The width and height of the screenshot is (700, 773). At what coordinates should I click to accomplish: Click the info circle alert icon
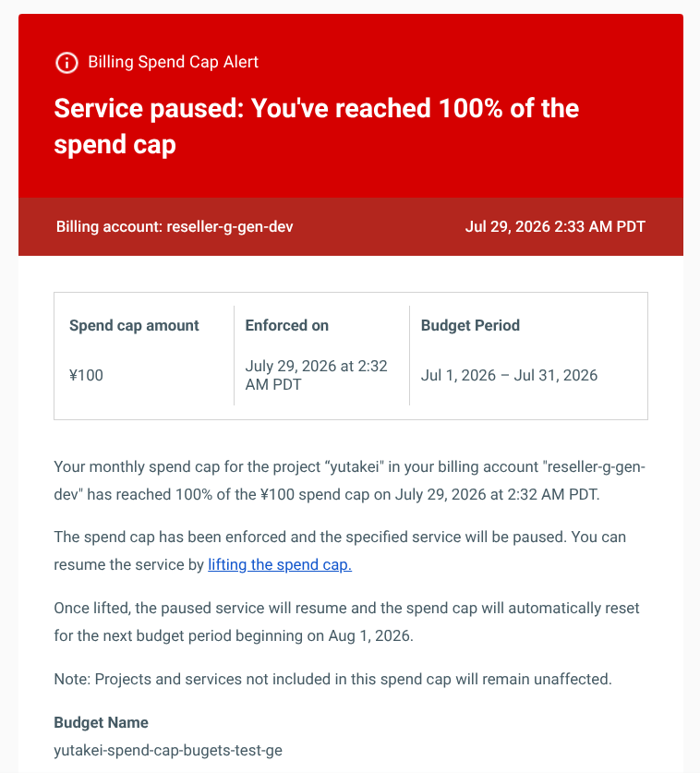66,63
